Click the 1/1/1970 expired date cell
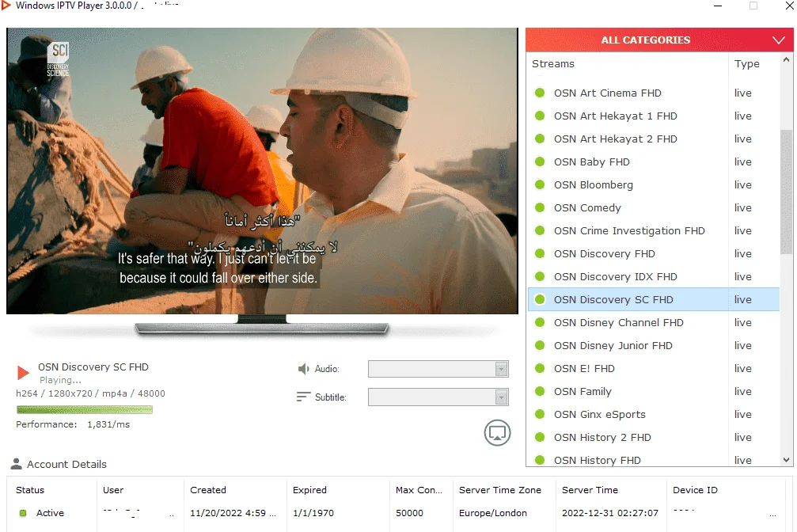The image size is (797, 532). click(x=313, y=513)
